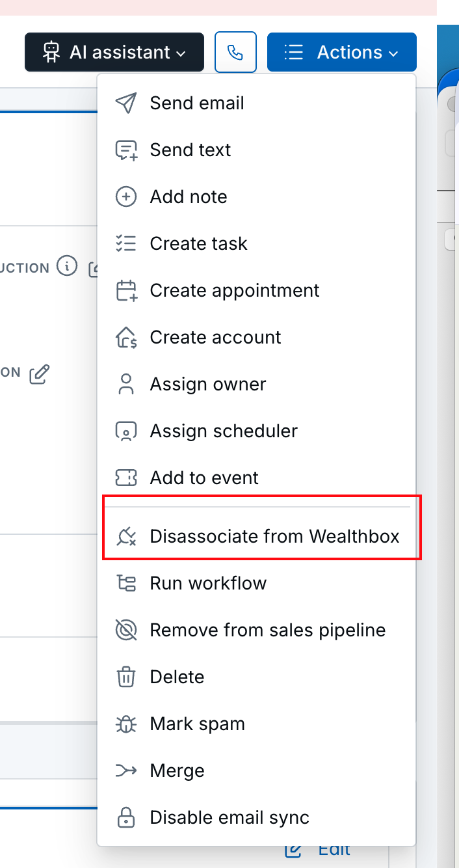Open the Actions dropdown menu
Image resolution: width=459 pixels, height=868 pixels.
(341, 51)
